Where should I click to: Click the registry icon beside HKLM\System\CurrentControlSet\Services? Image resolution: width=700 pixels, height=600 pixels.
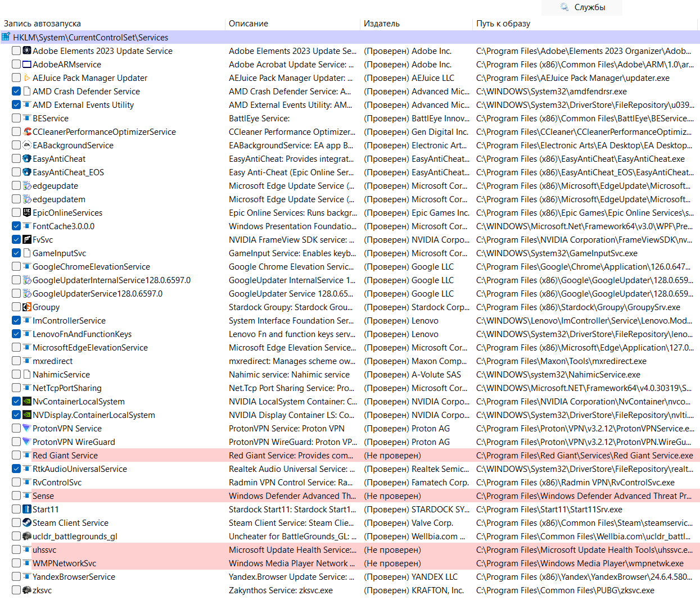(6, 37)
